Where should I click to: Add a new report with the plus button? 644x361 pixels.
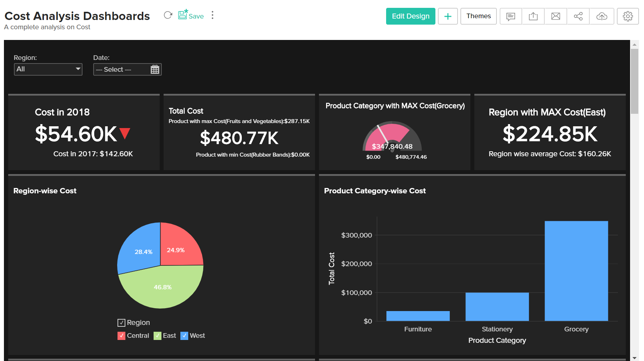(448, 16)
